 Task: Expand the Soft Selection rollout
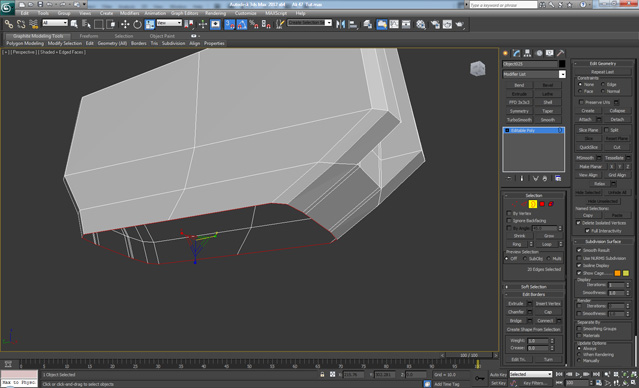click(x=534, y=287)
